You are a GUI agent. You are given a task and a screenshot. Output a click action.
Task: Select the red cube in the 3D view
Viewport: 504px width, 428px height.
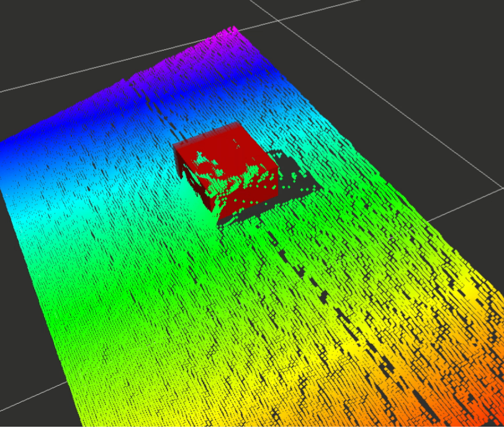pos(226,169)
